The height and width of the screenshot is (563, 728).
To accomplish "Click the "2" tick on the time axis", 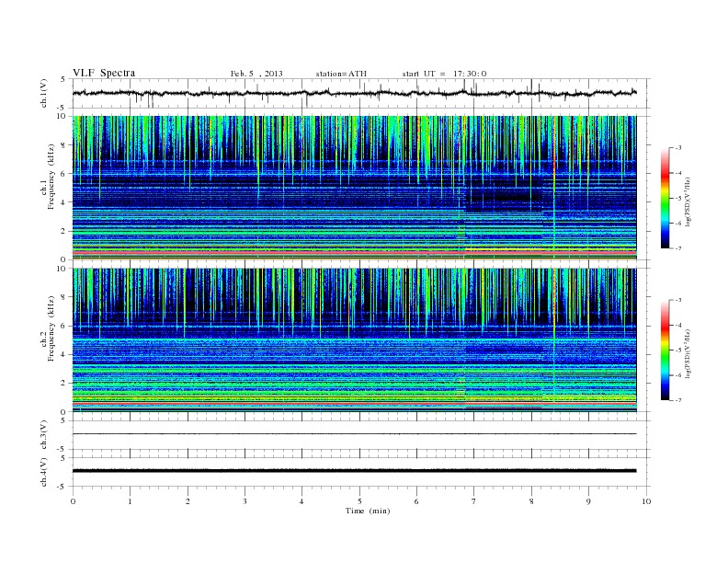I will pos(188,501).
